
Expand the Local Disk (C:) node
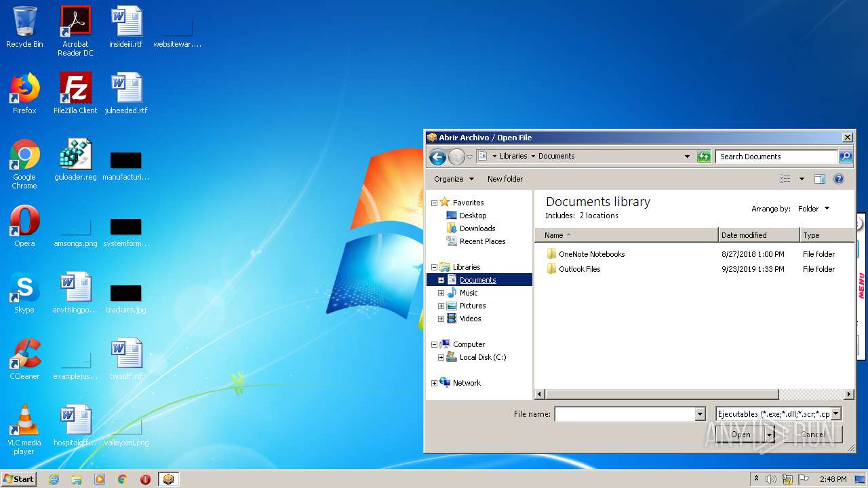[x=441, y=357]
